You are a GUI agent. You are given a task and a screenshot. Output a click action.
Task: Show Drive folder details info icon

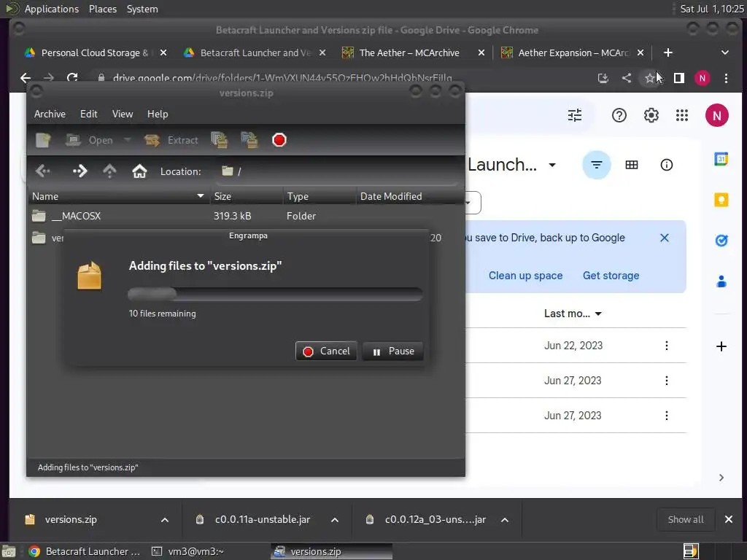(x=667, y=165)
